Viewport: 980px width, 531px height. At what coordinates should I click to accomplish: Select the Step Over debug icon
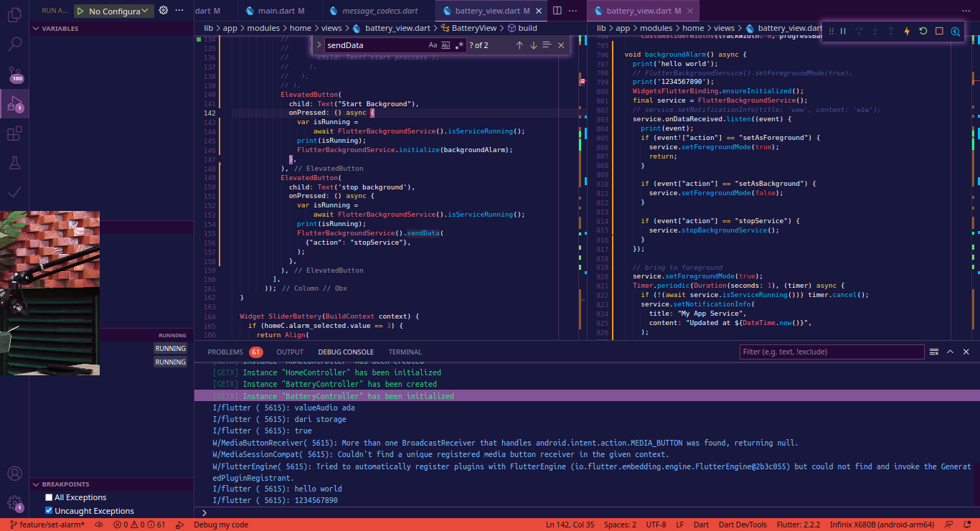coord(859,31)
